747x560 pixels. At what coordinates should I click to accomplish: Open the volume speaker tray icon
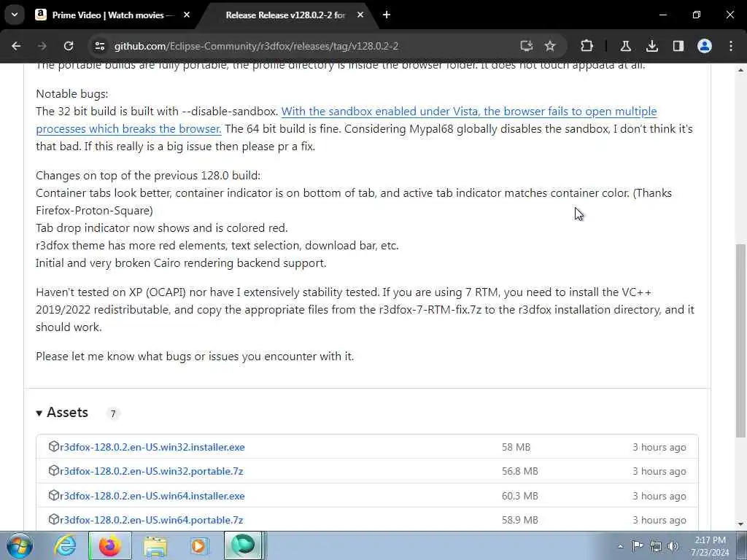point(673,546)
